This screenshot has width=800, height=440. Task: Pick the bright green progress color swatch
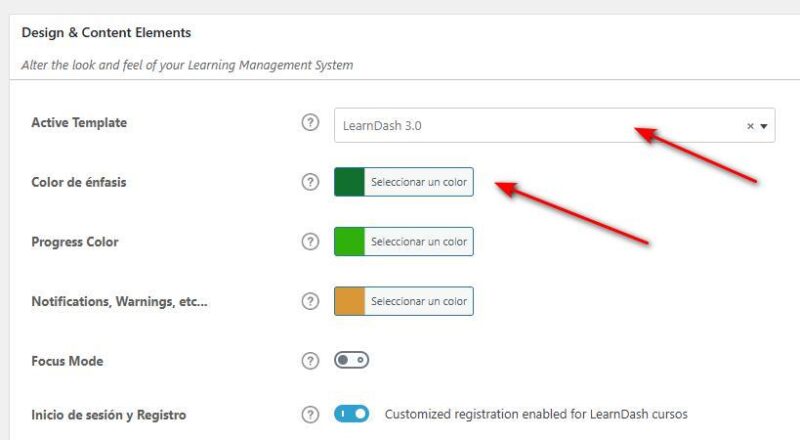tap(349, 242)
